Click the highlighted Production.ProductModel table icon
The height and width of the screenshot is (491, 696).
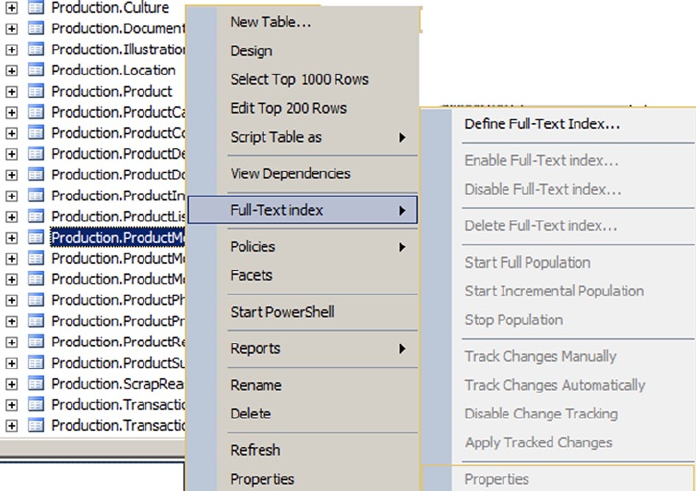(35, 237)
